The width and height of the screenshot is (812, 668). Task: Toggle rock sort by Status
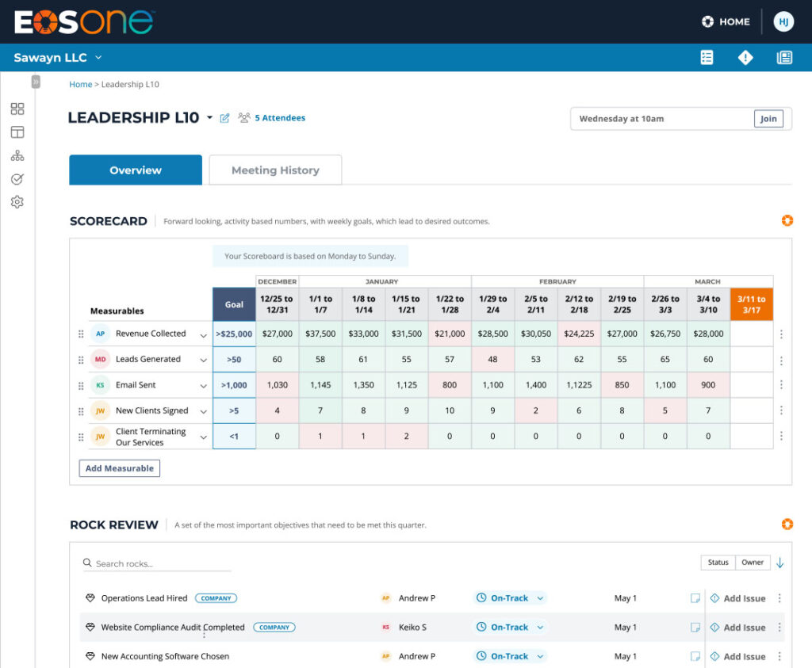click(x=718, y=563)
